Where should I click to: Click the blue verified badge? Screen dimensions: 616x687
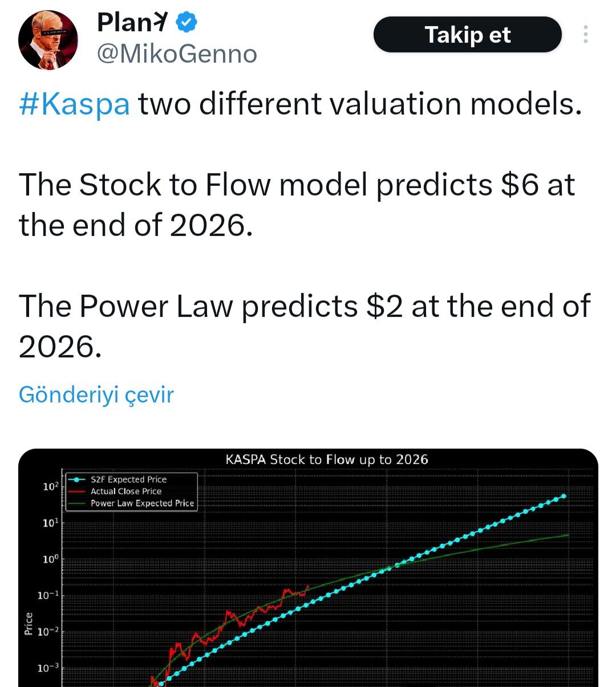click(187, 23)
